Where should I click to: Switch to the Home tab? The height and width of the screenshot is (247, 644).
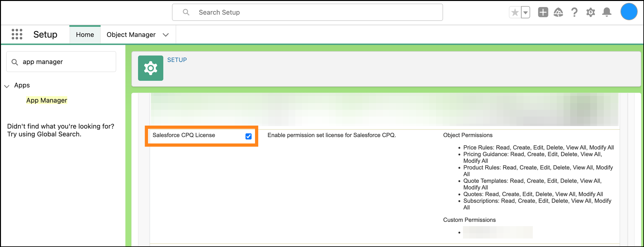(85, 34)
